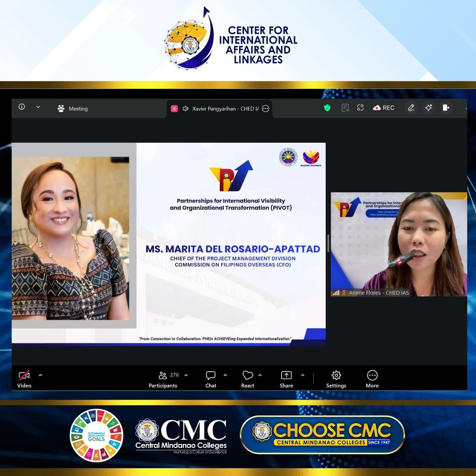Click the 'From Connection to Collaboration' tagline
Viewport: 476px width, 476px height.
click(x=215, y=339)
